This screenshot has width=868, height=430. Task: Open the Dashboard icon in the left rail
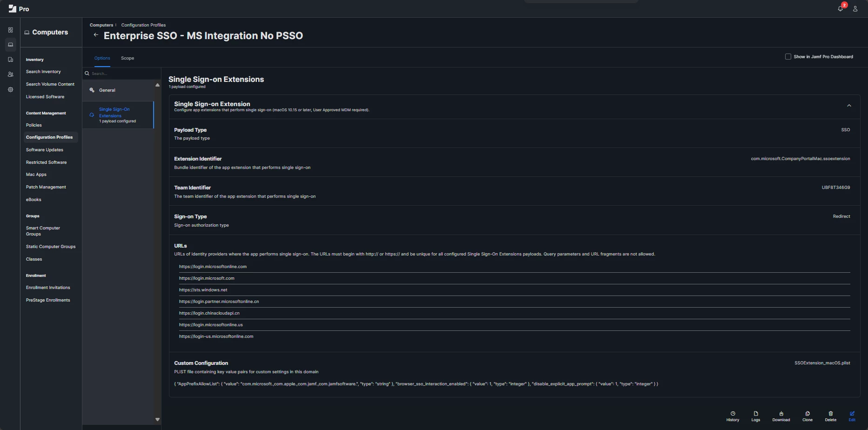[x=10, y=30]
